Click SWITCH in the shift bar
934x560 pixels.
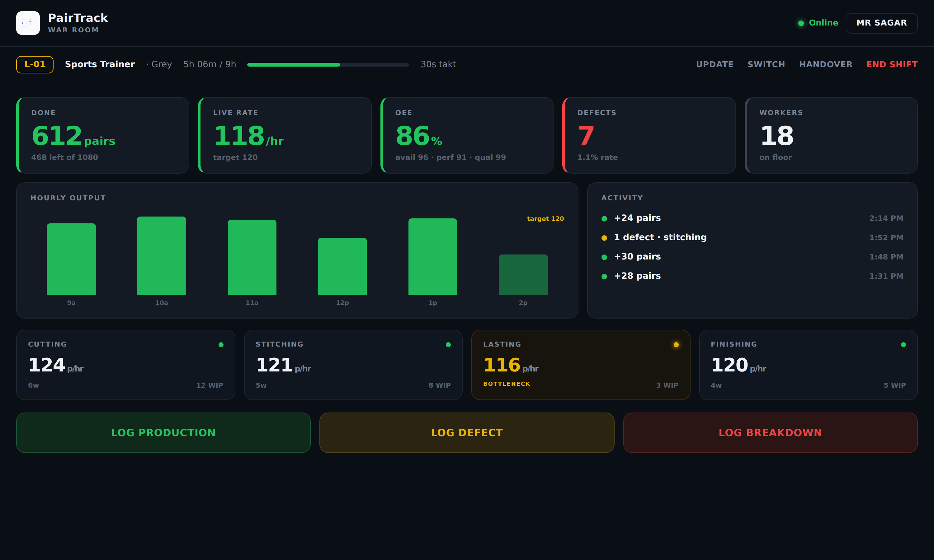[x=766, y=64]
